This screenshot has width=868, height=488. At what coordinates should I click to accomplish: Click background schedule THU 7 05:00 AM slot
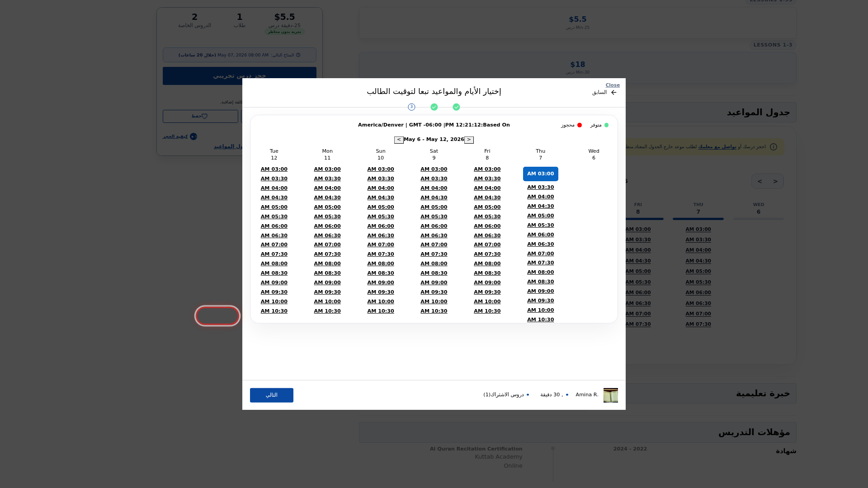tap(698, 272)
